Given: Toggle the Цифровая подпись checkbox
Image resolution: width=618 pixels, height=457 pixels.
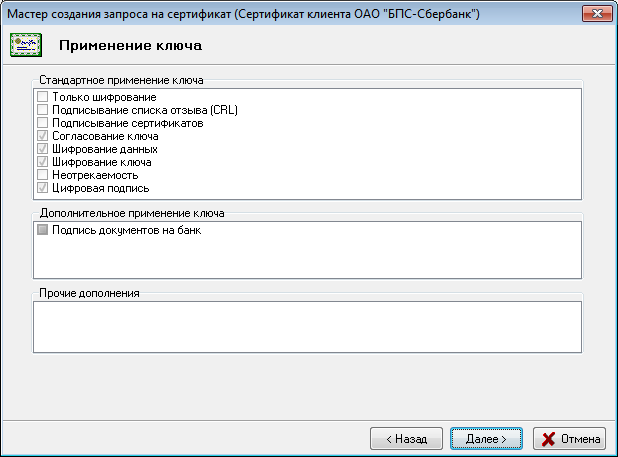Looking at the screenshot, I should 42,188.
